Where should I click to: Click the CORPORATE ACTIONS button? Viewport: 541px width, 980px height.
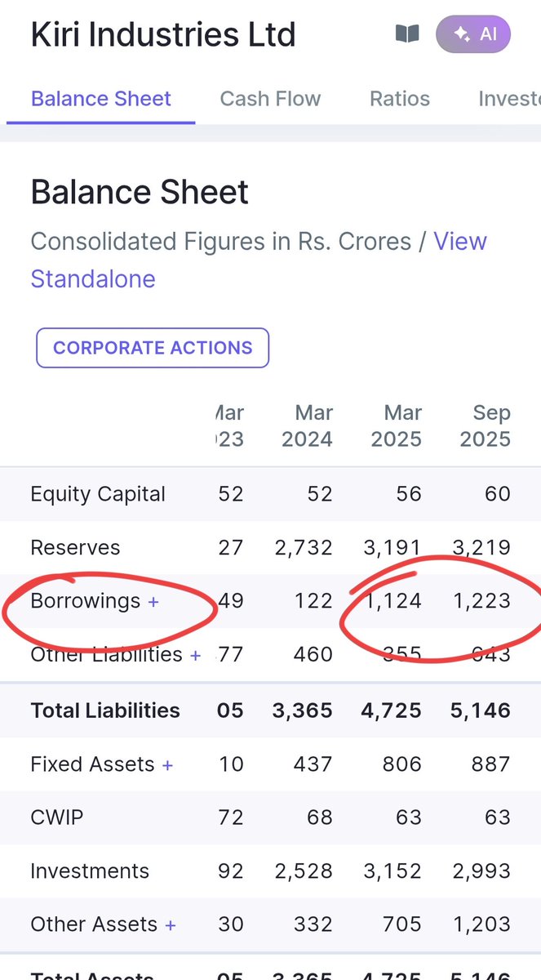coord(153,348)
